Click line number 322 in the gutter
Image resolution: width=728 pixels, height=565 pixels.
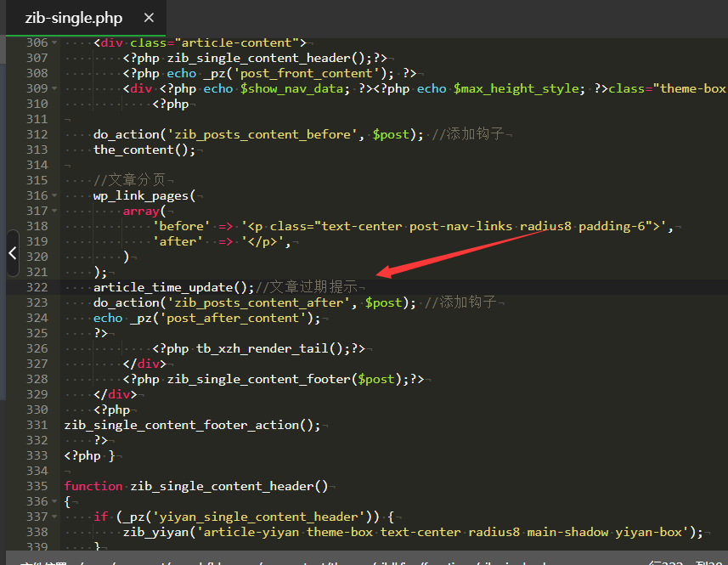click(37, 287)
